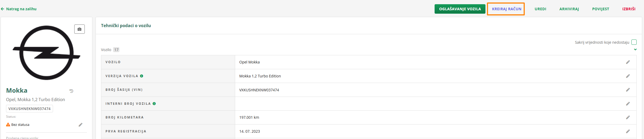Click the camera icon to upload photo

tap(80, 29)
